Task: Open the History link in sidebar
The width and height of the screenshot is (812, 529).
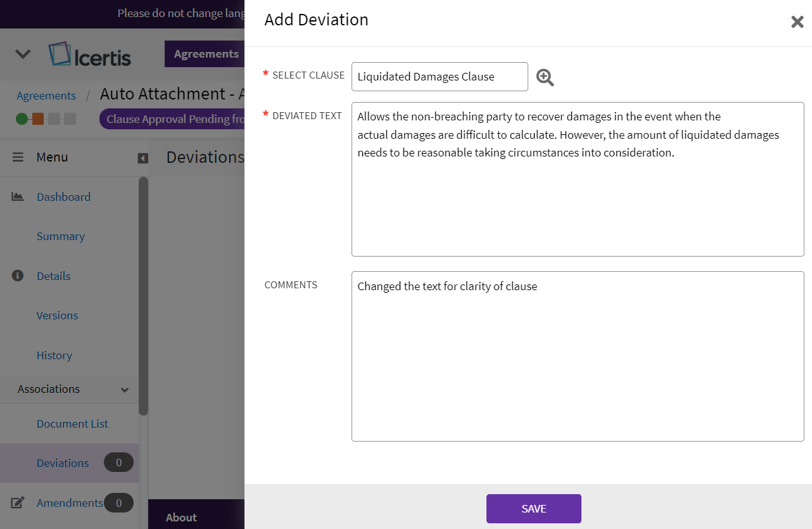Action: (54, 355)
